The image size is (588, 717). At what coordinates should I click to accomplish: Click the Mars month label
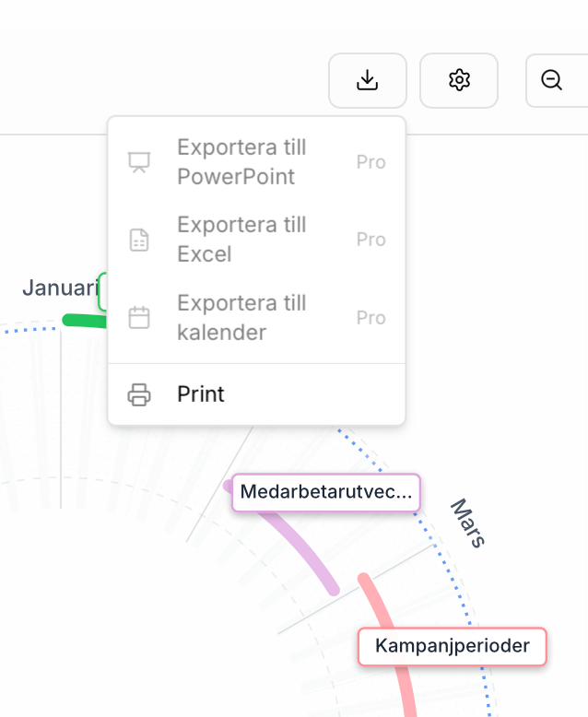click(468, 523)
